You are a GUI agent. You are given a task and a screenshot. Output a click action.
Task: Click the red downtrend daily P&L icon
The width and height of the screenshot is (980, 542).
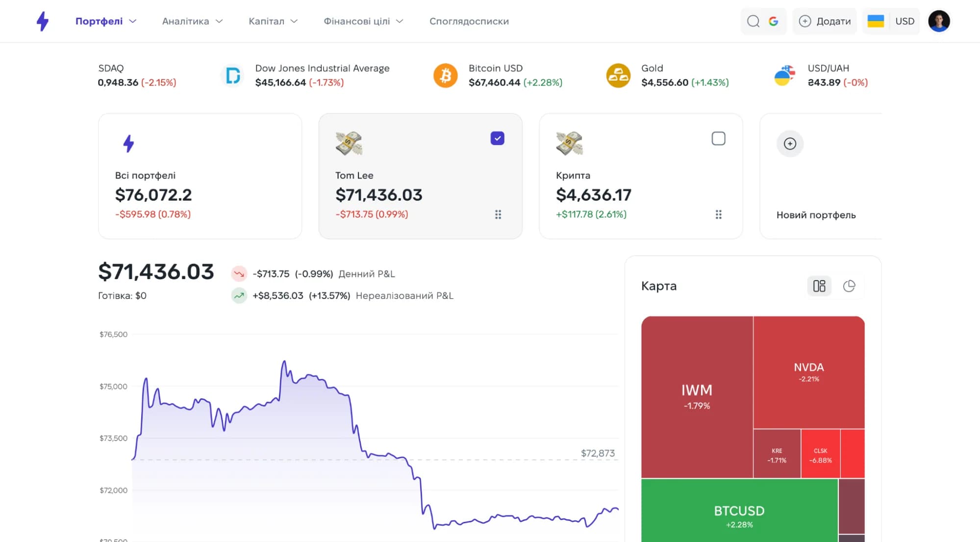(x=239, y=274)
